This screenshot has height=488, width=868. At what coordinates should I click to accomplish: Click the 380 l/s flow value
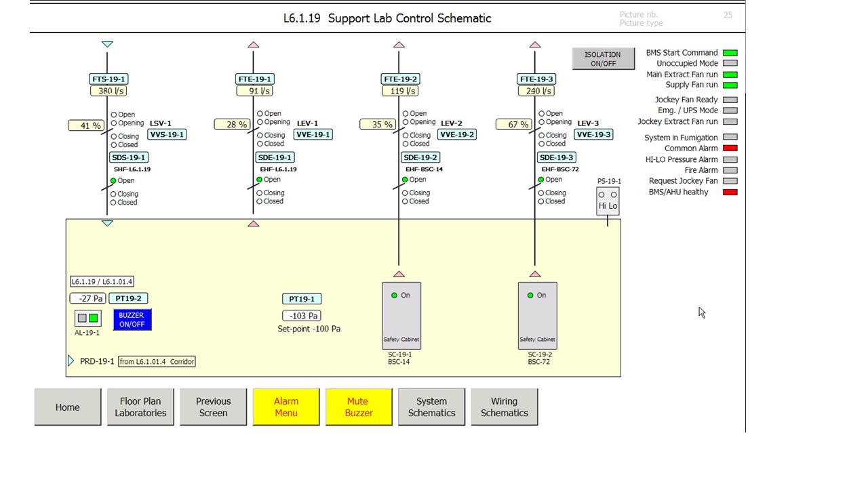108,91
